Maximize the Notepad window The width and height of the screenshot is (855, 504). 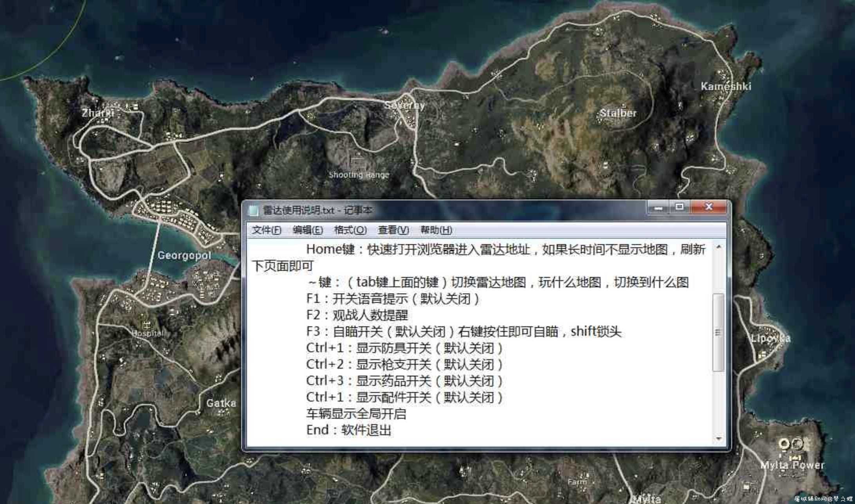point(680,207)
